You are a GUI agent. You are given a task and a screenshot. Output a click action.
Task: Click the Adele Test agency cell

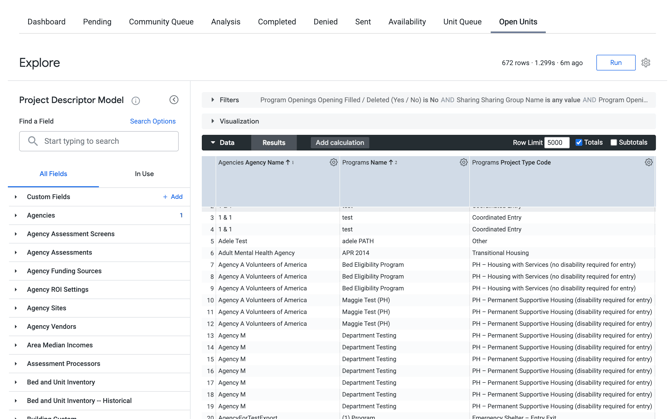pyautogui.click(x=233, y=241)
